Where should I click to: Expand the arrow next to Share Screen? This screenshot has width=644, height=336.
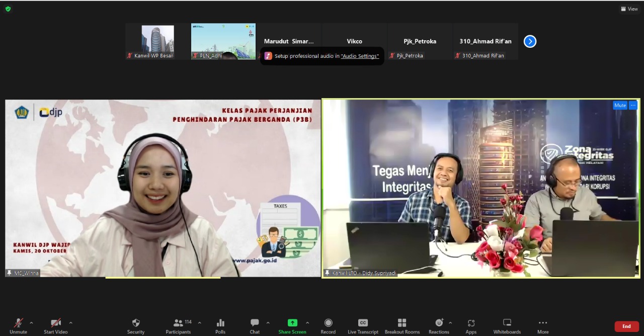coord(307,322)
